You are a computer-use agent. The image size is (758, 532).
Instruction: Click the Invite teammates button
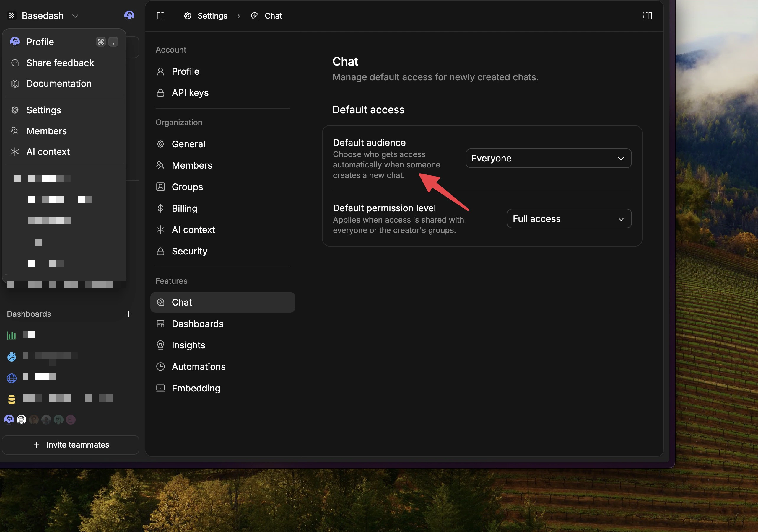coord(71,445)
